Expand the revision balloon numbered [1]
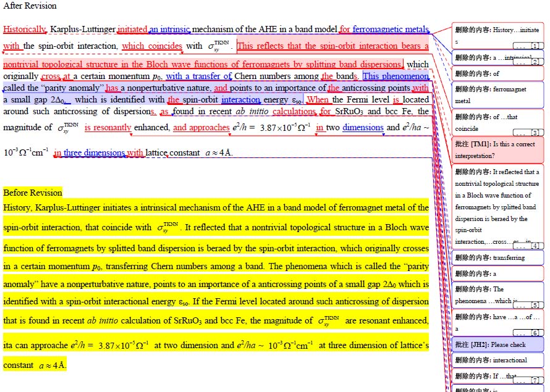 click(x=528, y=46)
